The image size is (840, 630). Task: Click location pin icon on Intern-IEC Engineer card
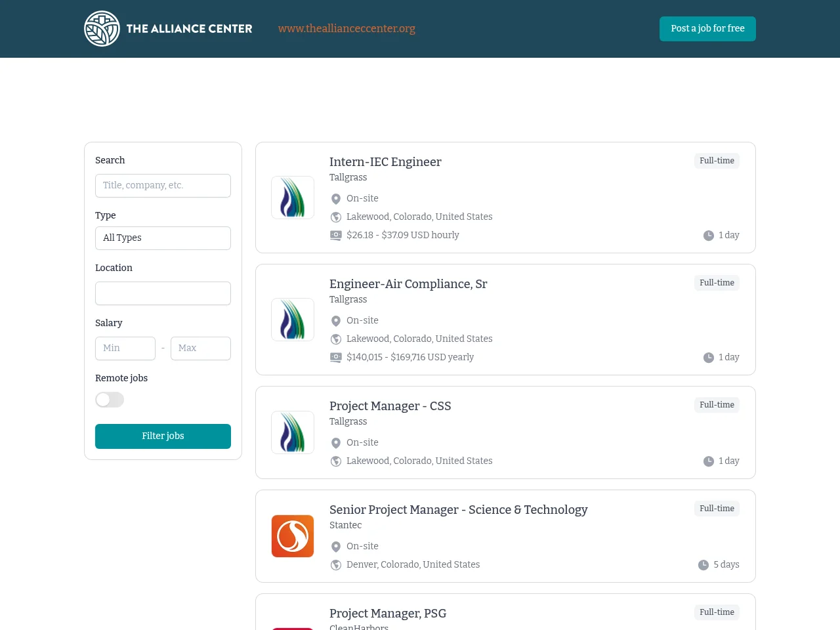coord(336,199)
